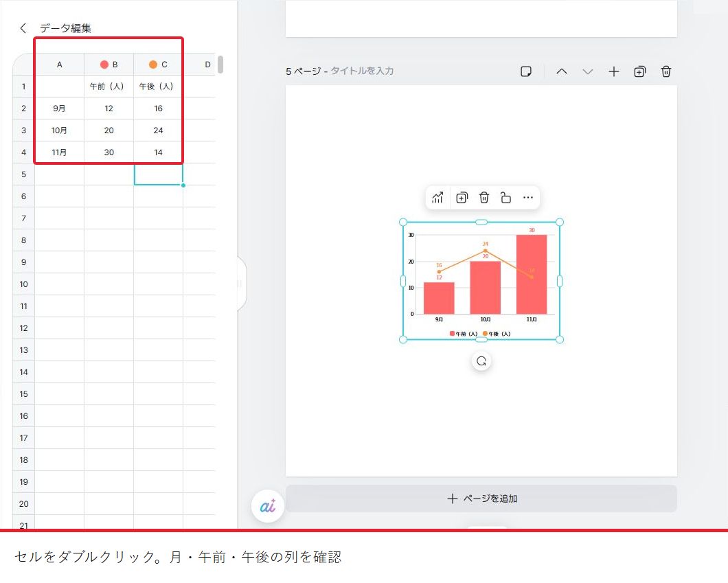This screenshot has height=583, width=728.
Task: Delete the chart via floating toolbar trash
Action: pyautogui.click(x=484, y=198)
